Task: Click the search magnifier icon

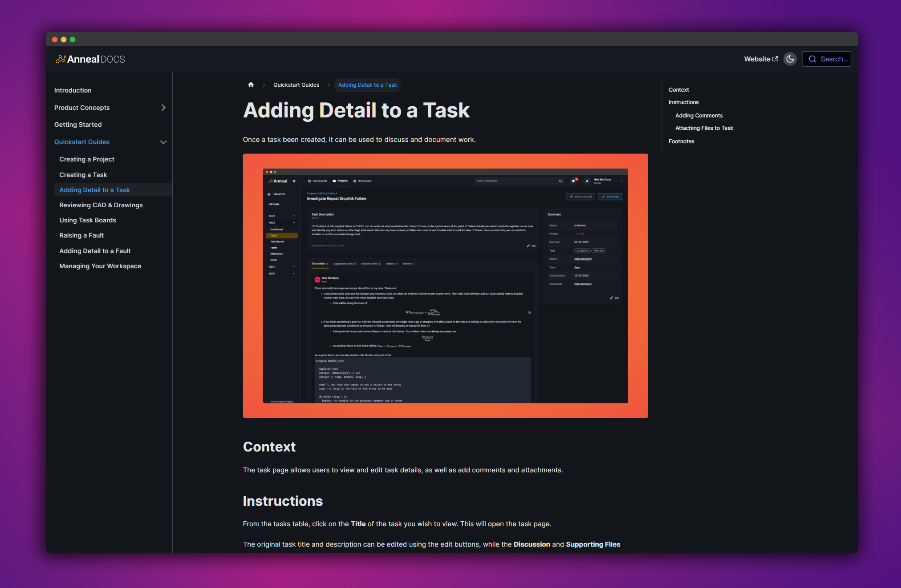Action: [x=812, y=59]
